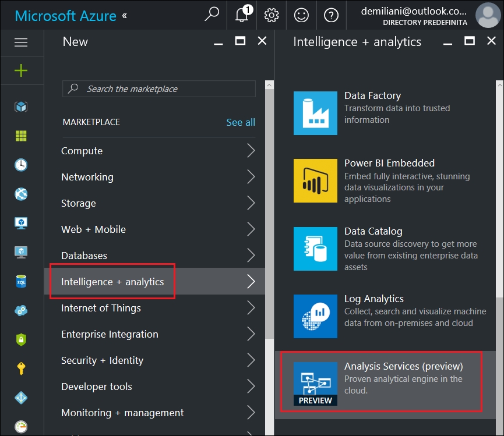
Task: Select Databases category
Action: (84, 256)
